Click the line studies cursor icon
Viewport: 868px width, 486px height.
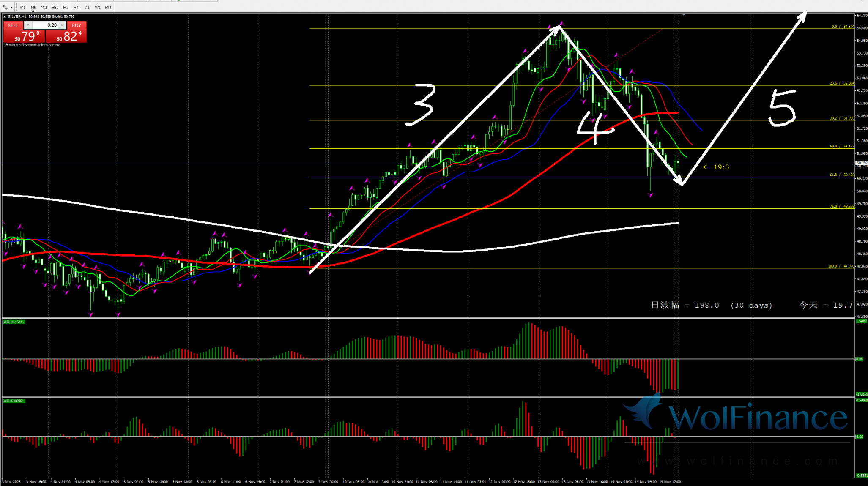[x=5, y=7]
